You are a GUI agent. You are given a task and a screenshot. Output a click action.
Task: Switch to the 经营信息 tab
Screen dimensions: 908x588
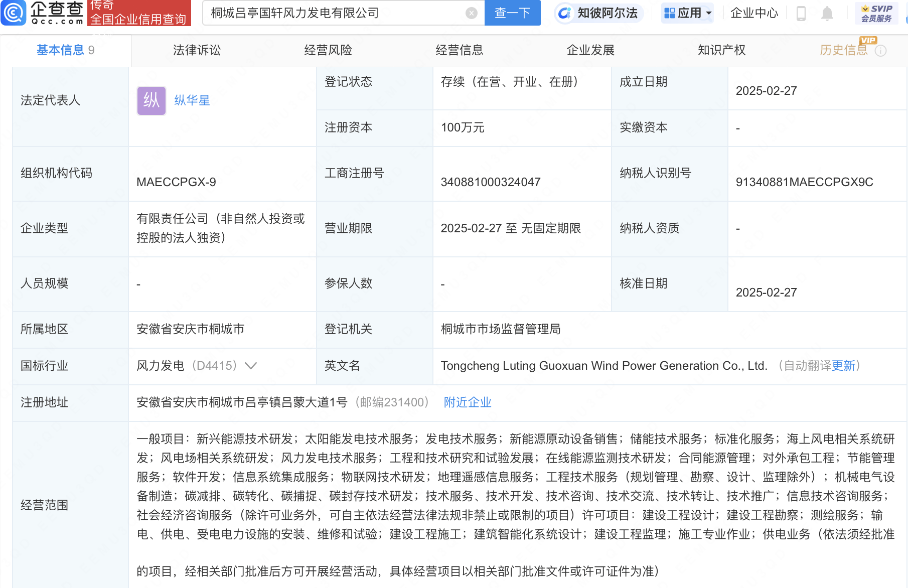pyautogui.click(x=460, y=50)
